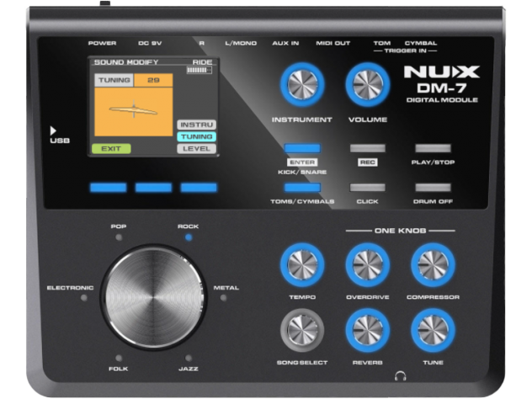The width and height of the screenshot is (532, 399).
Task: Click the large drum kit selector dial
Action: click(x=154, y=297)
